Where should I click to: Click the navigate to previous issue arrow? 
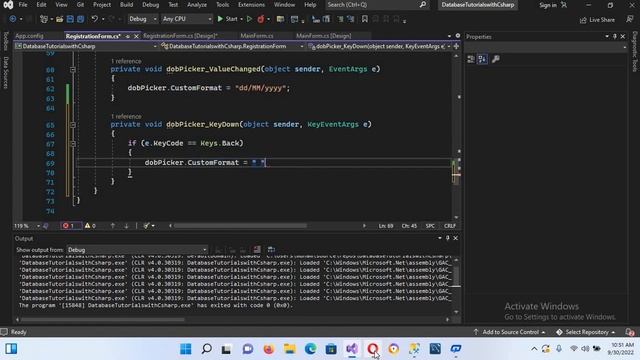point(113,226)
